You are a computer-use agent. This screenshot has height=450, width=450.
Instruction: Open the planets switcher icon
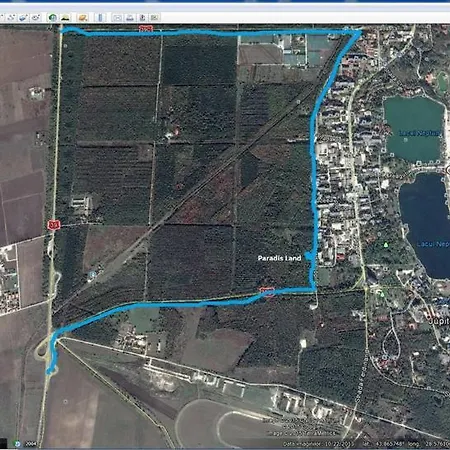(82, 17)
